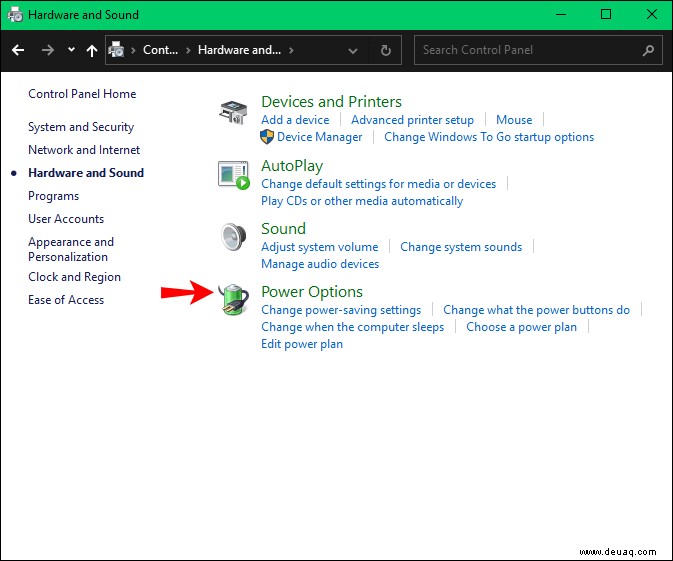Click the Search Control Panel field
The height and width of the screenshot is (561, 673).
tap(538, 50)
